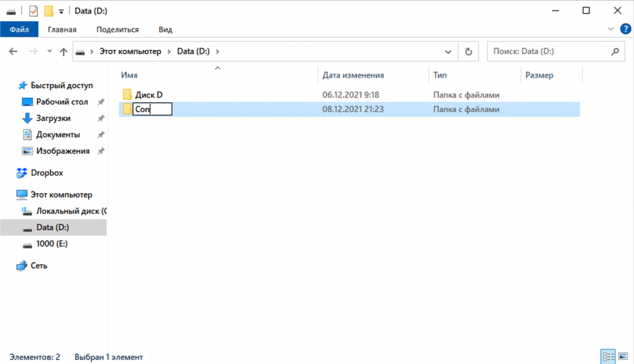Click the search magnifier icon
The height and width of the screenshot is (364, 634).
[x=615, y=51]
